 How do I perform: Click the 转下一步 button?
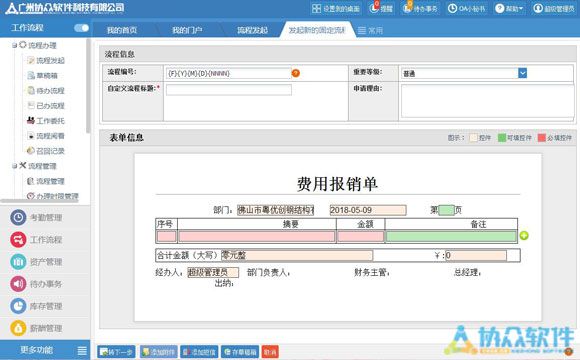click(116, 352)
